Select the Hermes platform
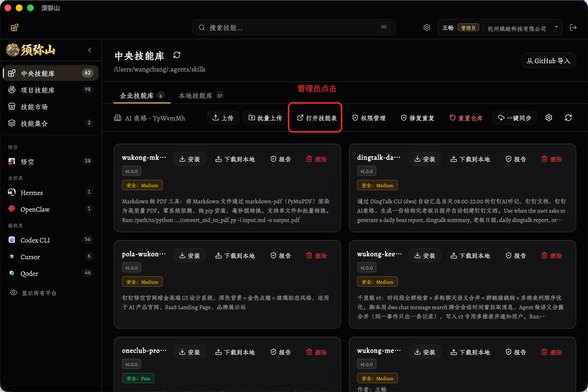This screenshot has height=392, width=588. (x=51, y=193)
